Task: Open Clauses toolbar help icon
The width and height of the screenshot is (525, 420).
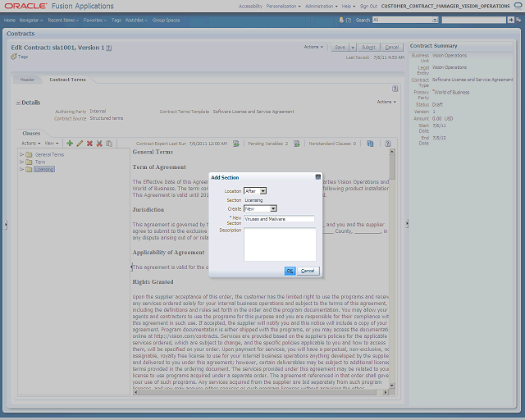Action: (x=387, y=144)
